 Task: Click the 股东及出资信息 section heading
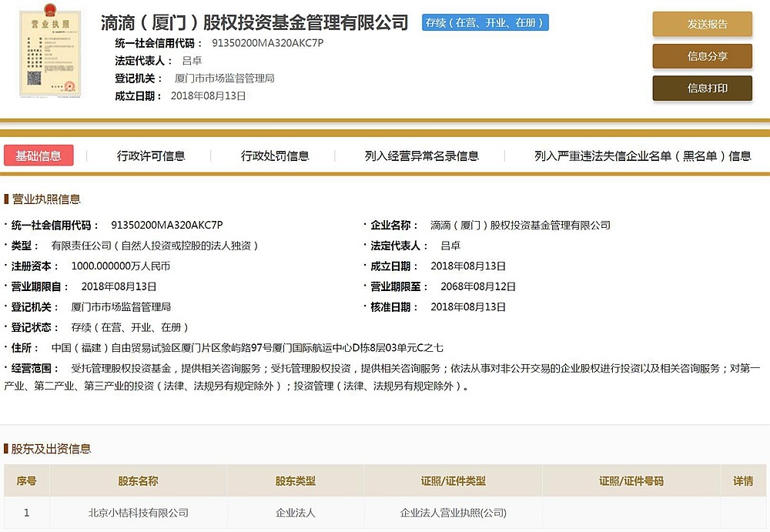click(51, 449)
